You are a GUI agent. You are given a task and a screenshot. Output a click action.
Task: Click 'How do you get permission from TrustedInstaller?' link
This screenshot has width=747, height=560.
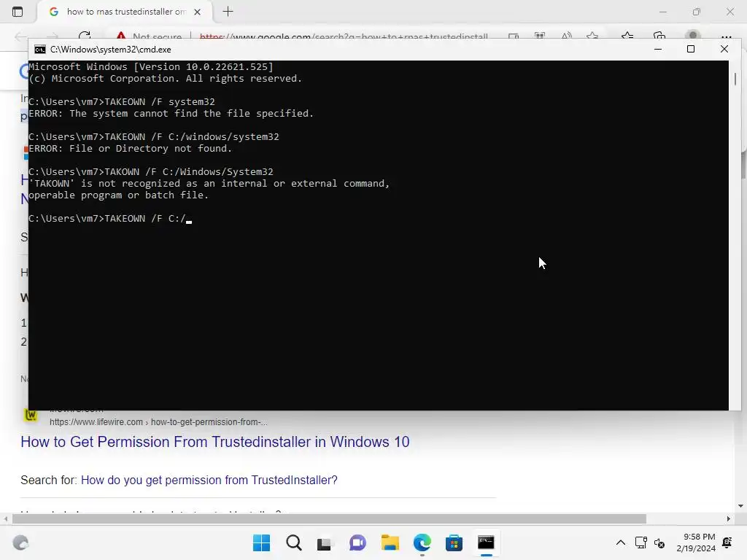pyautogui.click(x=209, y=480)
